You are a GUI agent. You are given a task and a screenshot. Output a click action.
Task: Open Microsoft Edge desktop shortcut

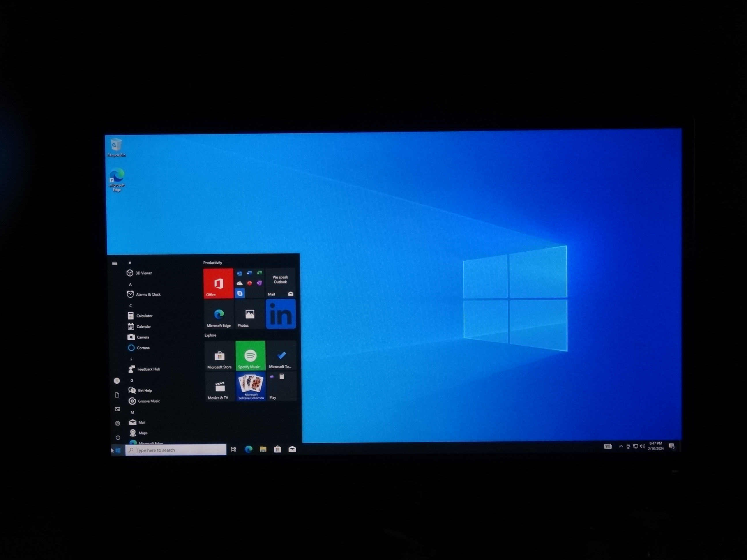[117, 180]
